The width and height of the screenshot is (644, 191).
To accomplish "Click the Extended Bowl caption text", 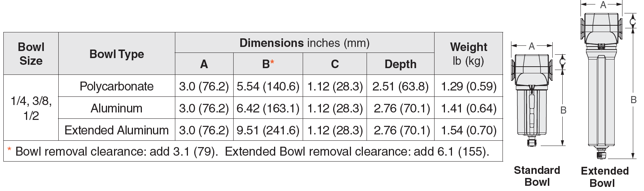I will pos(604,177).
